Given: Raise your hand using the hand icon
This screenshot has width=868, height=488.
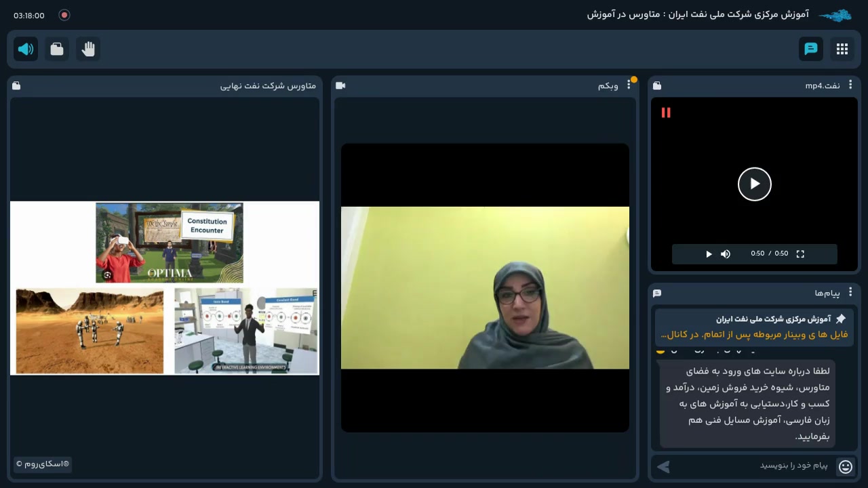Looking at the screenshot, I should (88, 49).
